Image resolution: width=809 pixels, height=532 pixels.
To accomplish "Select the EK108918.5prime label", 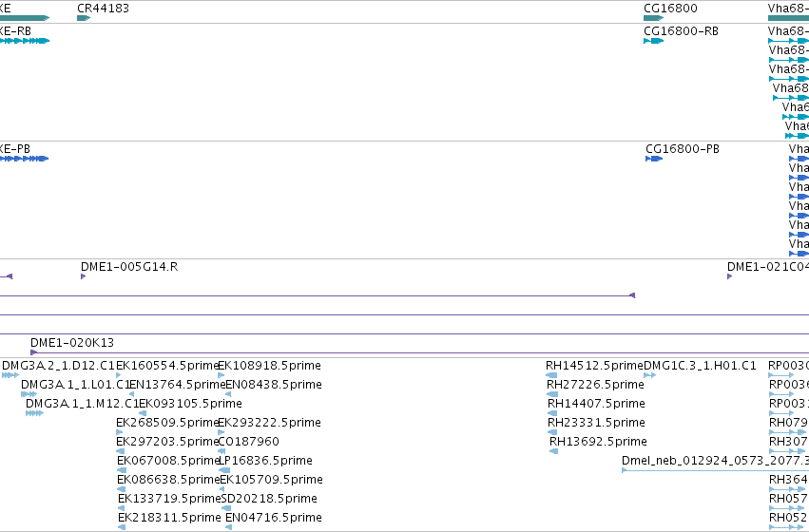I will pyautogui.click(x=269, y=366).
